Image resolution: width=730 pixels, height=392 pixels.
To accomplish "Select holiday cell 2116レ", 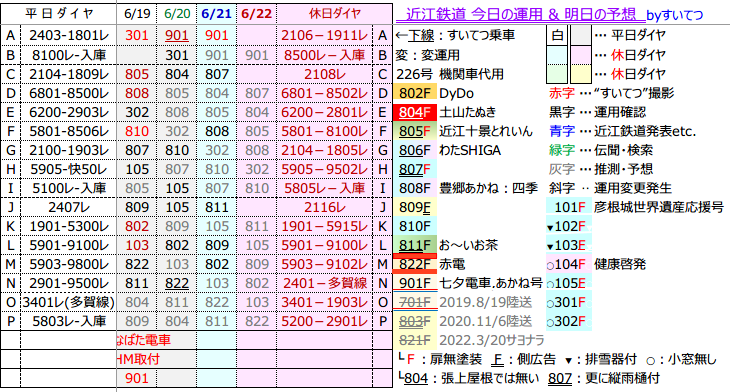I will tap(324, 207).
